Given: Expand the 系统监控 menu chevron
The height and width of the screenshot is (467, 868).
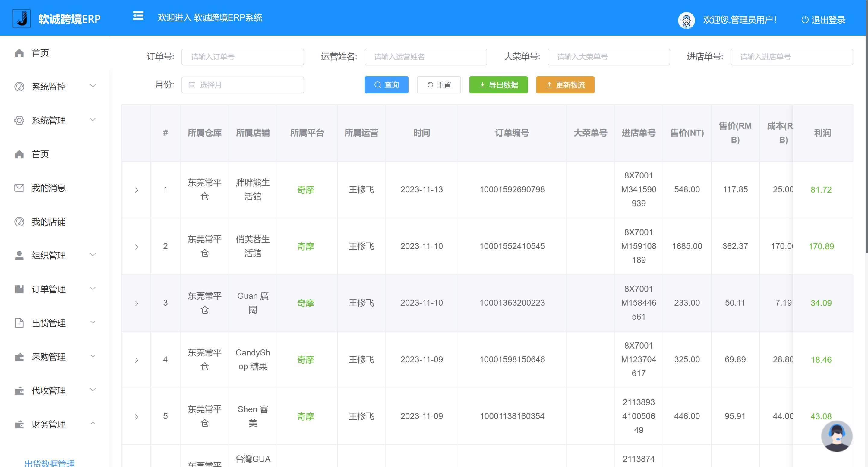Looking at the screenshot, I should 93,86.
